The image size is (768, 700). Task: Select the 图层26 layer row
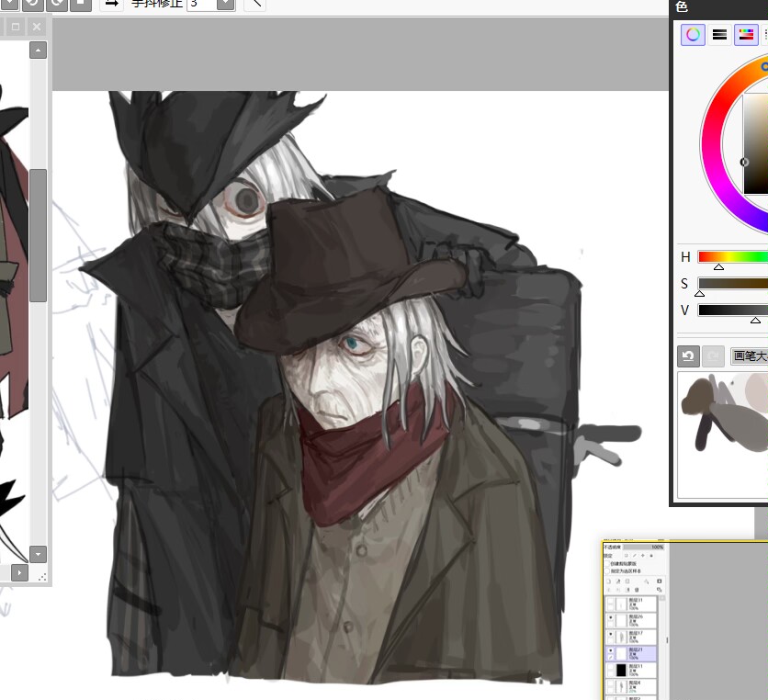(631, 621)
